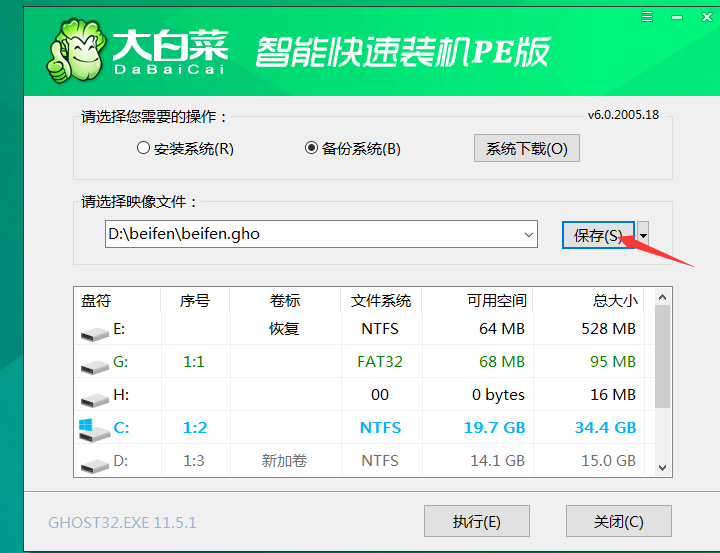Select the G: drive letter
Screen dimensions: 720x553
pos(121,362)
